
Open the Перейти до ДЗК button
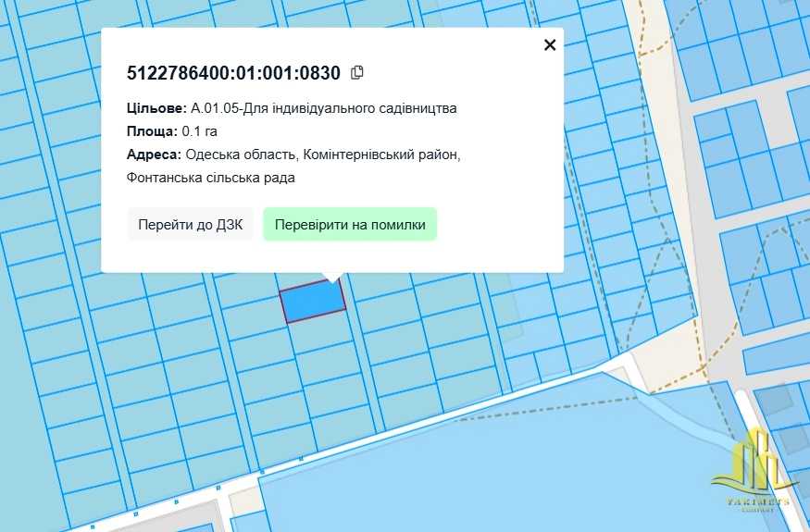tap(190, 225)
